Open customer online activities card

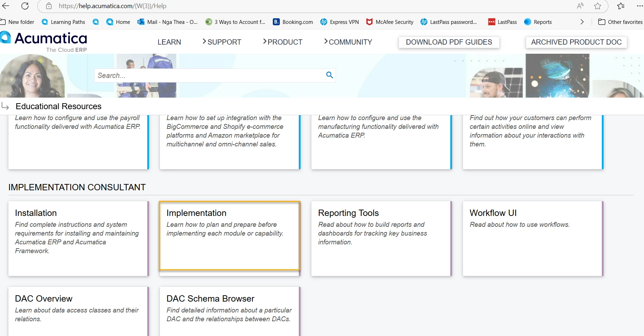coord(533,142)
